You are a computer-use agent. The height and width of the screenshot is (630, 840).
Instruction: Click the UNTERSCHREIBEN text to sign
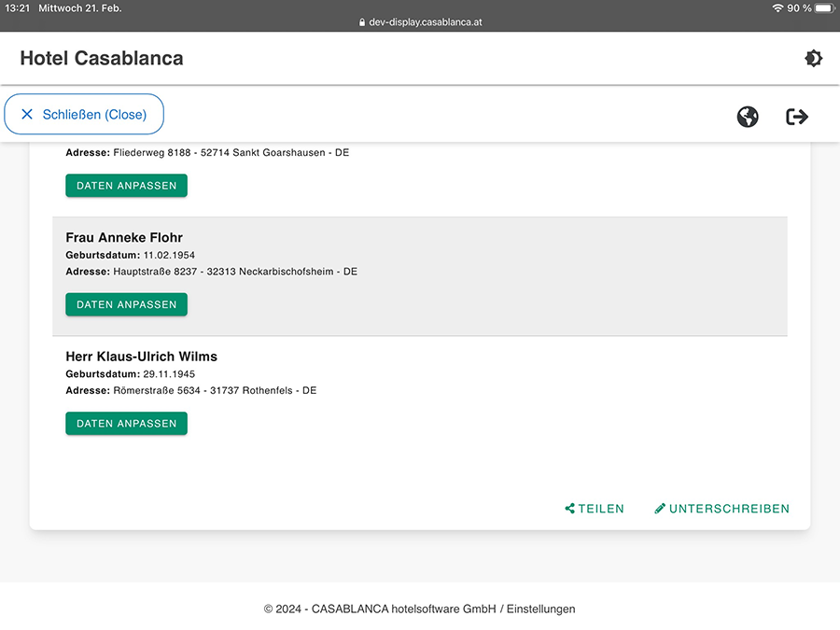(729, 509)
